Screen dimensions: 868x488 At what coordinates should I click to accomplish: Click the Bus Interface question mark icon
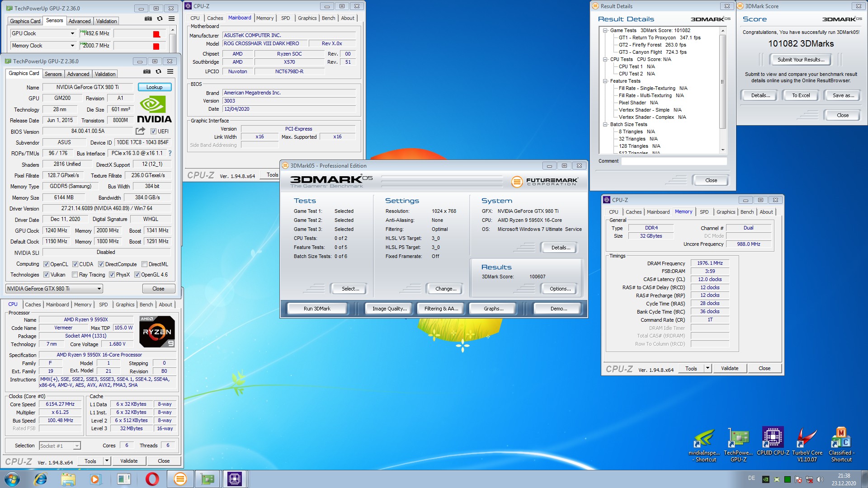click(x=170, y=153)
